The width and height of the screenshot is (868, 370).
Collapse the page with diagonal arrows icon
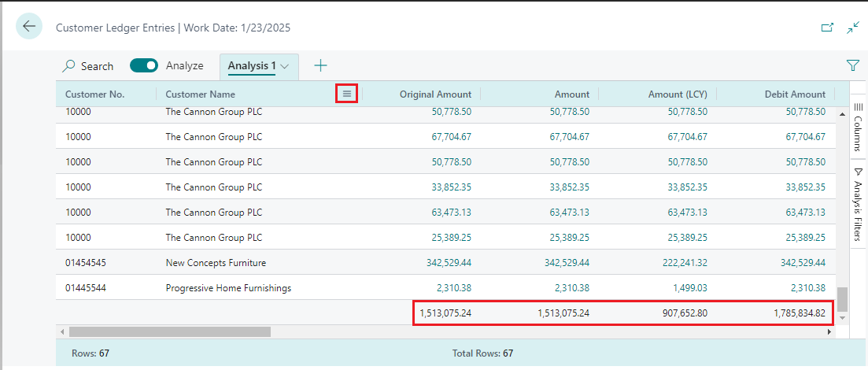pyautogui.click(x=853, y=27)
